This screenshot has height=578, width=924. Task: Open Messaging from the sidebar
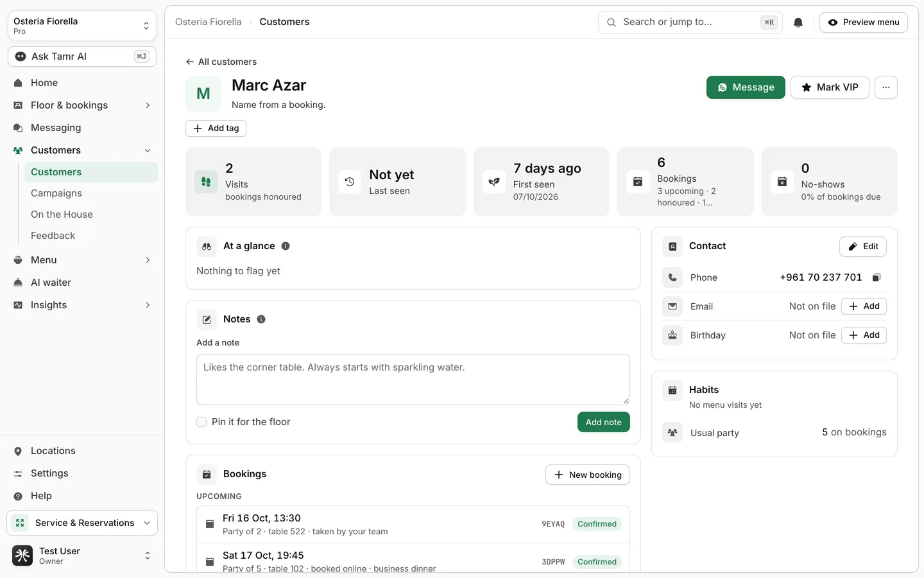point(82,128)
